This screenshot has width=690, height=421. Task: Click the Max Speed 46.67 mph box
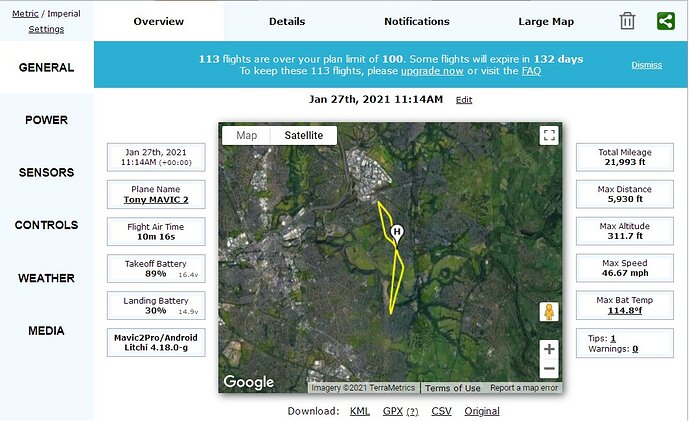pos(625,268)
